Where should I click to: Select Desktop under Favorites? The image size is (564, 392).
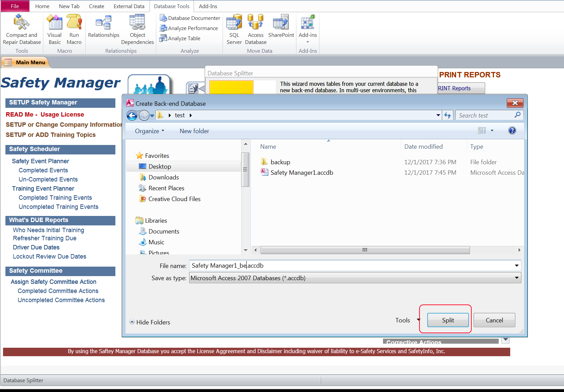[183, 167]
